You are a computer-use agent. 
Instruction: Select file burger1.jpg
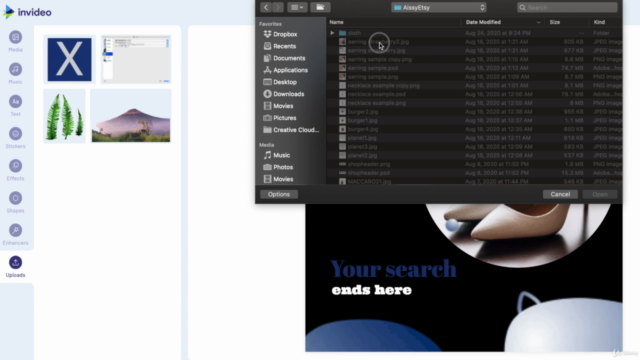pyautogui.click(x=475, y=120)
